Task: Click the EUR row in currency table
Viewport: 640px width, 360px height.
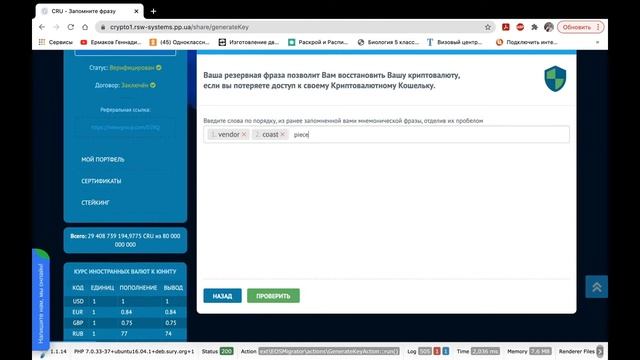Action: click(125, 312)
